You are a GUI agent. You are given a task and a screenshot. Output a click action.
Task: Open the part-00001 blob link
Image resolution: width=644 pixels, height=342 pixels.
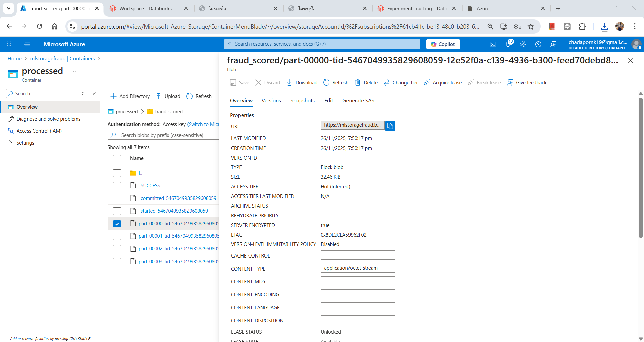tap(179, 236)
